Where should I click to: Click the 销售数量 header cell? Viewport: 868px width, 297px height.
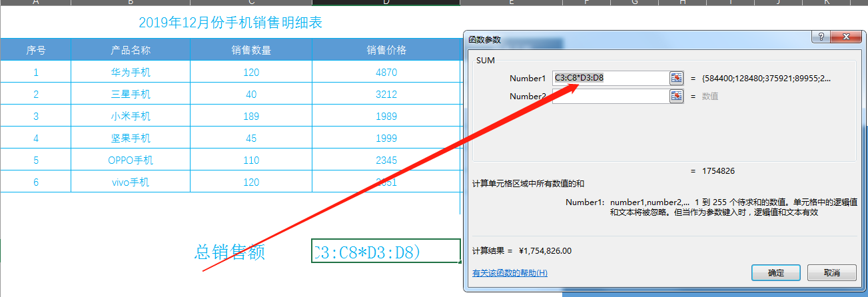pos(251,50)
